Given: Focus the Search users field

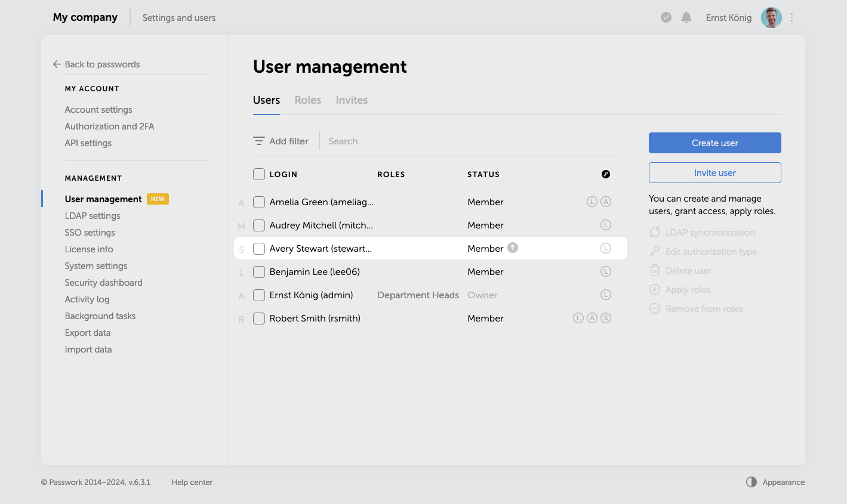Looking at the screenshot, I should 418,141.
